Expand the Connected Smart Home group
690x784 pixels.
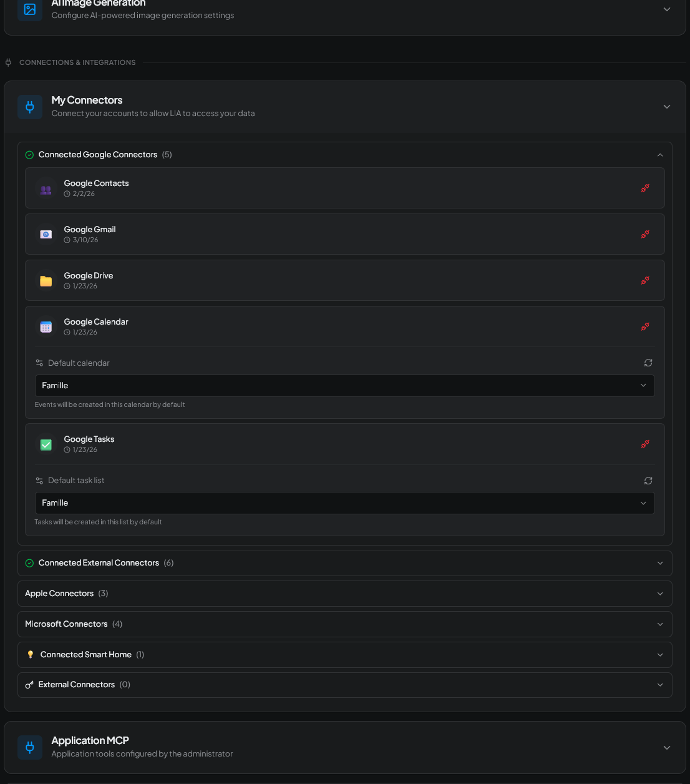(x=344, y=655)
